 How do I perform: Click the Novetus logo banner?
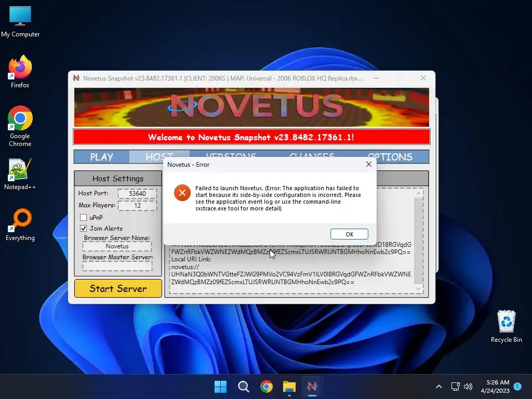(x=251, y=107)
